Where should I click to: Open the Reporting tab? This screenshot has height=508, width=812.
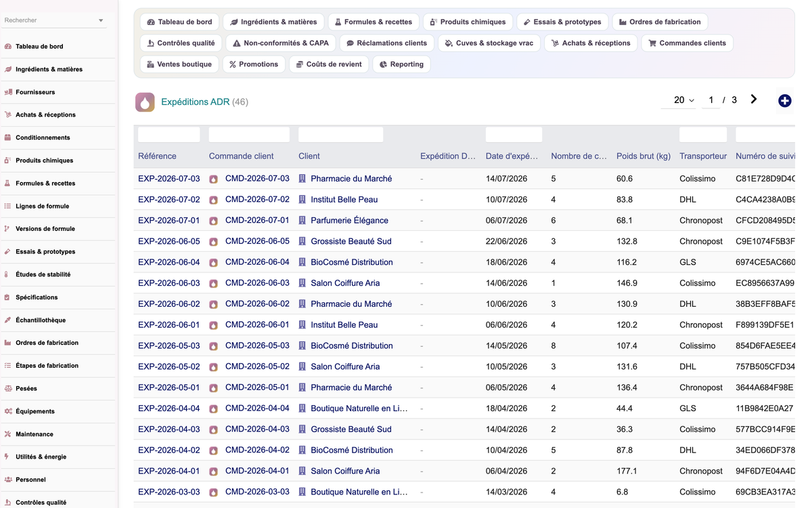[x=401, y=64]
